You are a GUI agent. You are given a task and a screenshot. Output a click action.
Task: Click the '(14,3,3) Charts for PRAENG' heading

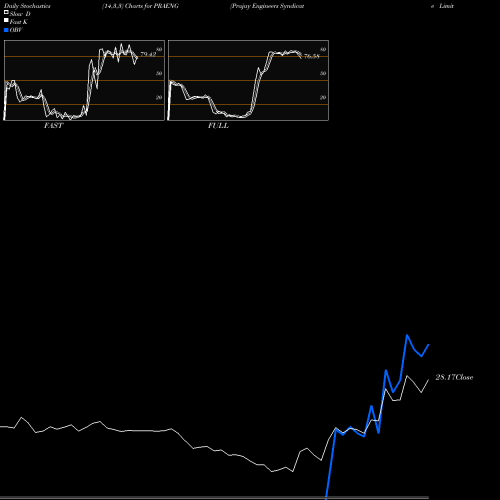pos(140,6)
